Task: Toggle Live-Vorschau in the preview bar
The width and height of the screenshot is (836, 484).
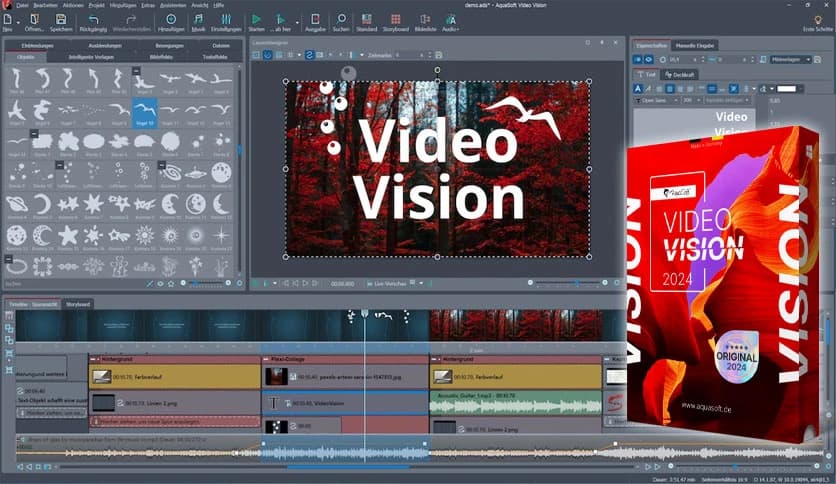Action: click(x=387, y=284)
